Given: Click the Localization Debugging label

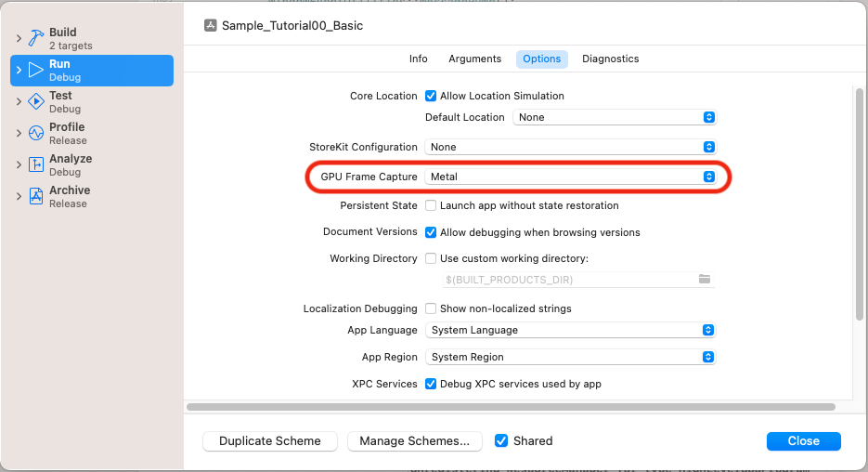Looking at the screenshot, I should click(360, 308).
